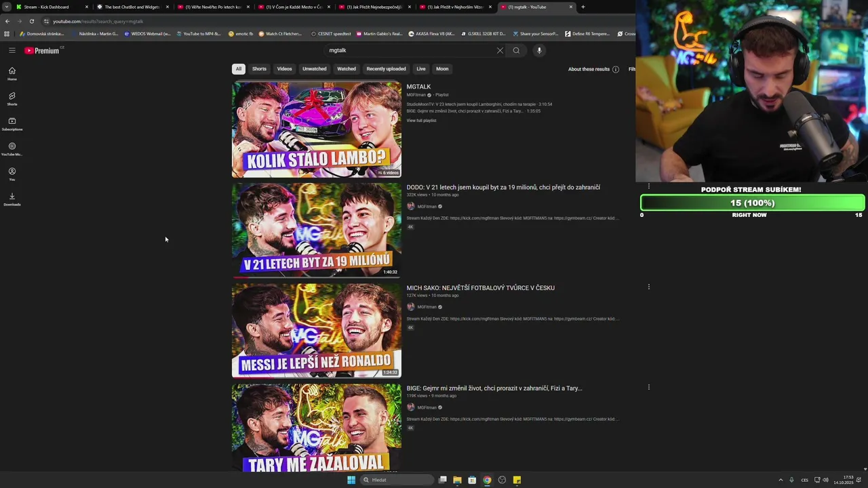Screen dimensions: 868x488
Task: Click taskbar volume speaker icon
Action: pyautogui.click(x=825, y=480)
